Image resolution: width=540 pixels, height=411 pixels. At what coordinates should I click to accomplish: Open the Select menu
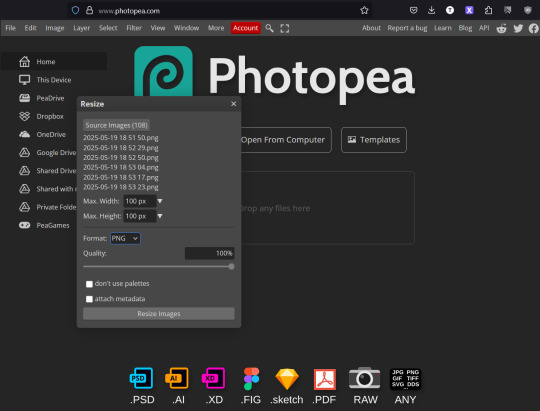pos(108,28)
